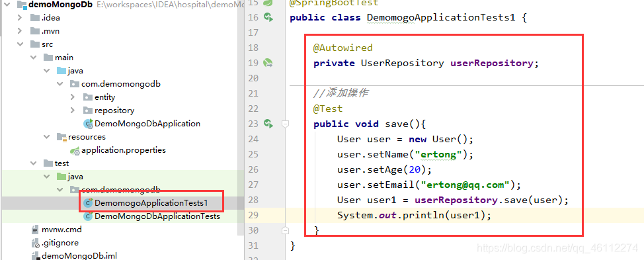644x260 pixels.
Task: Click the .gitignore file icon
Action: [35, 243]
